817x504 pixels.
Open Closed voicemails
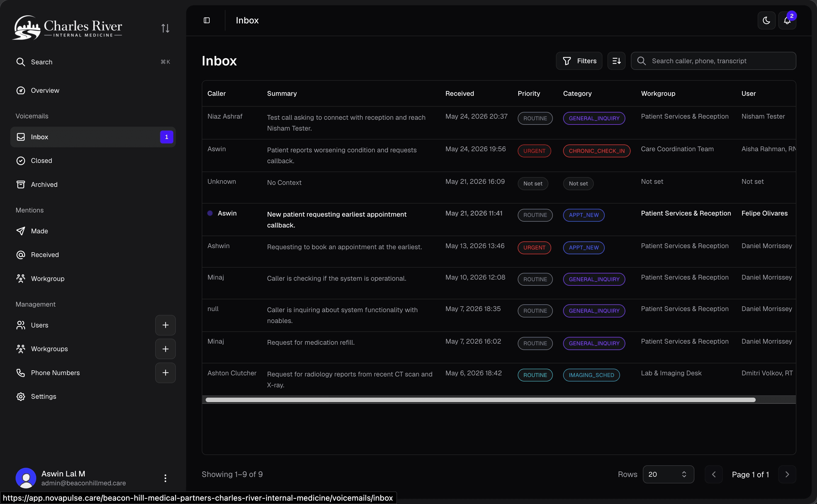pyautogui.click(x=93, y=161)
